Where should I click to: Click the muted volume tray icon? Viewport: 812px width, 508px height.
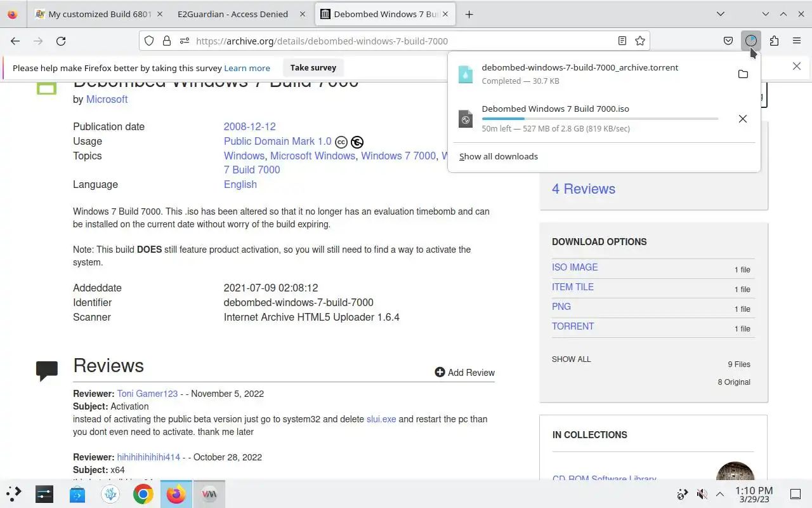point(702,494)
